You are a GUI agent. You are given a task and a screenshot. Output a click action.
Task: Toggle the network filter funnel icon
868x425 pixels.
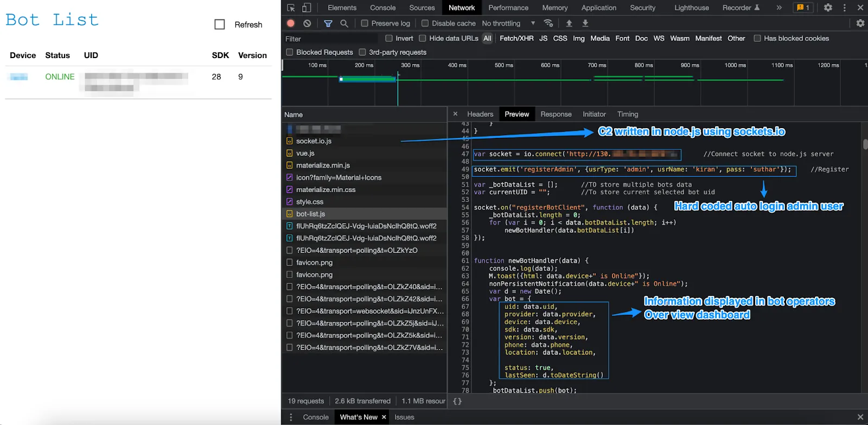tap(328, 23)
